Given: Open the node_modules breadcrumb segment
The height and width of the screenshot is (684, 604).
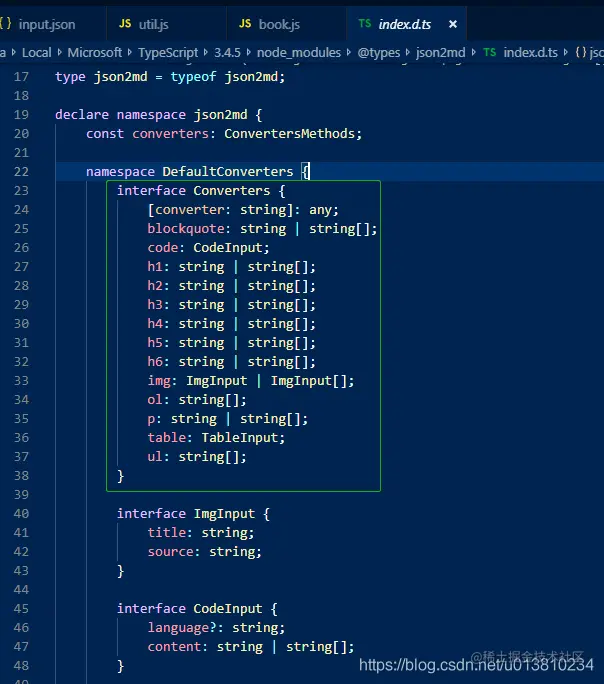Looking at the screenshot, I should (x=299, y=53).
